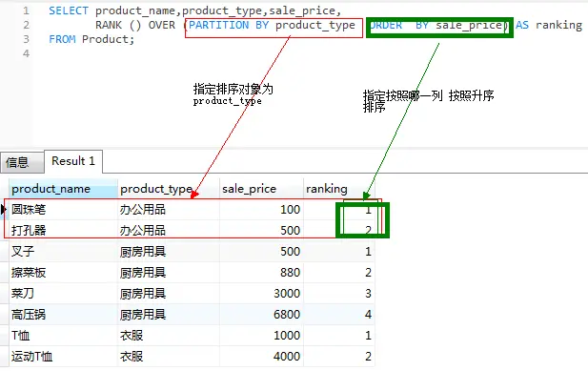Viewport: 588px width, 371px height.
Task: Click ranking 2 in 运动T恤 row
Action: (x=339, y=357)
